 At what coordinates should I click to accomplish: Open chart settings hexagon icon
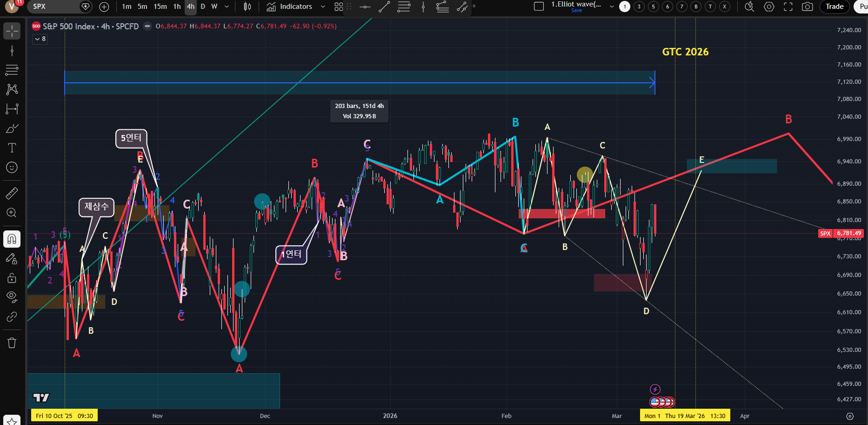pyautogui.click(x=769, y=7)
